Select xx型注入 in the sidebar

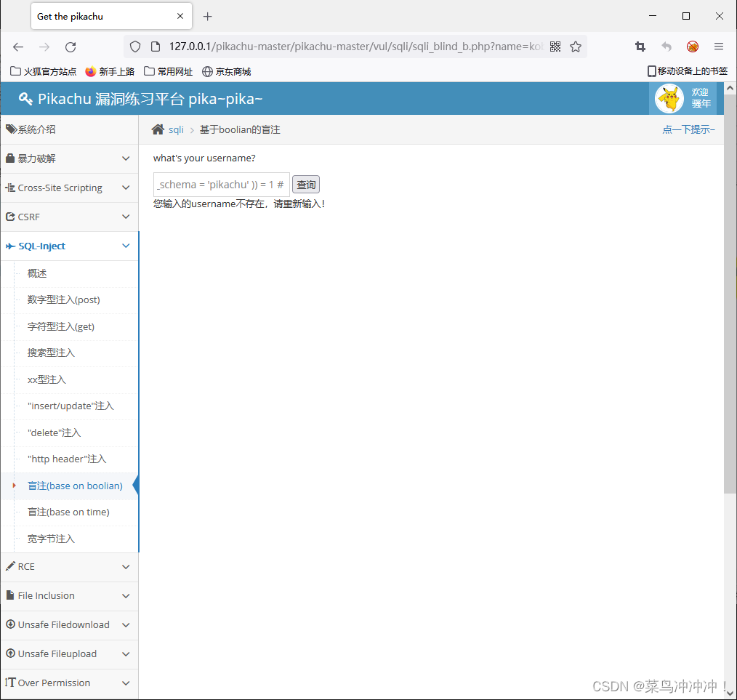pyautogui.click(x=47, y=379)
